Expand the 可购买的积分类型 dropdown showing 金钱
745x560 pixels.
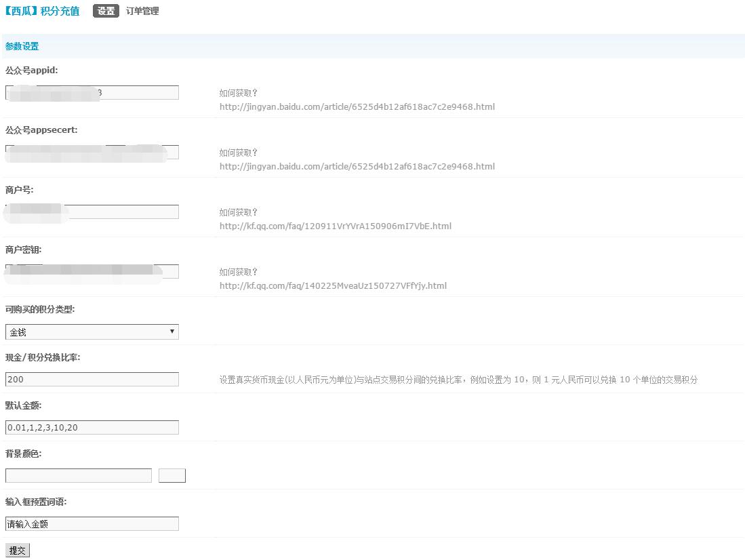point(92,332)
